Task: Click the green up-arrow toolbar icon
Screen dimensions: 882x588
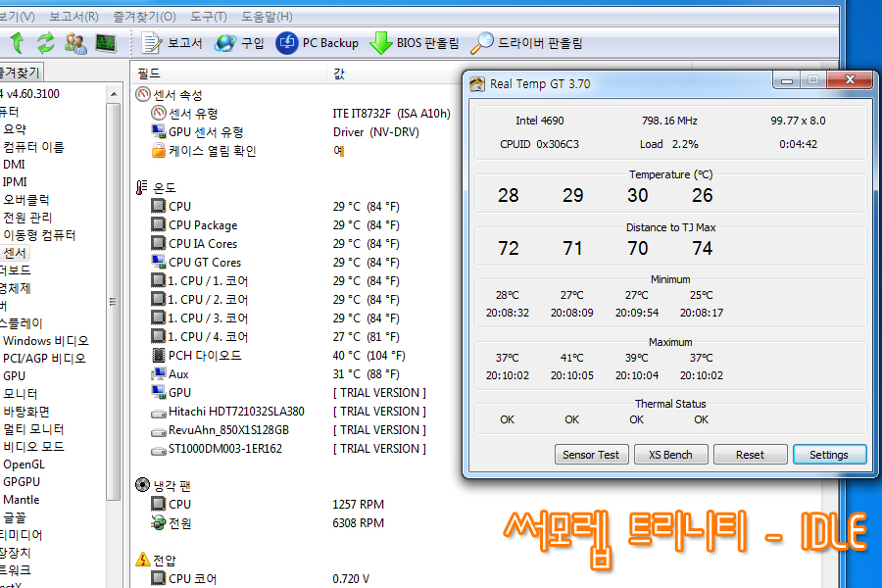Action: [17, 43]
